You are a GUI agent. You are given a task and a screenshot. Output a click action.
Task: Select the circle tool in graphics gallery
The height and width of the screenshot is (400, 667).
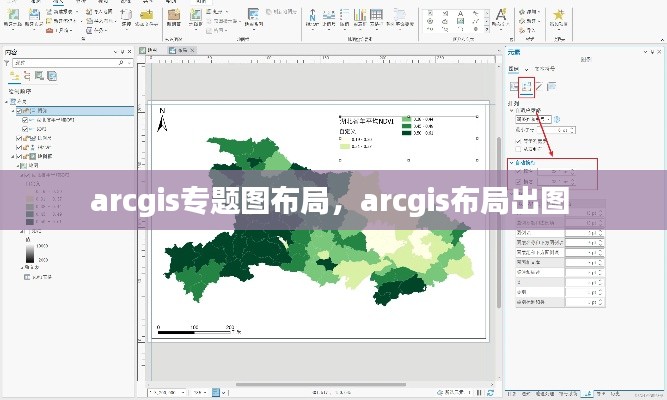click(430, 21)
